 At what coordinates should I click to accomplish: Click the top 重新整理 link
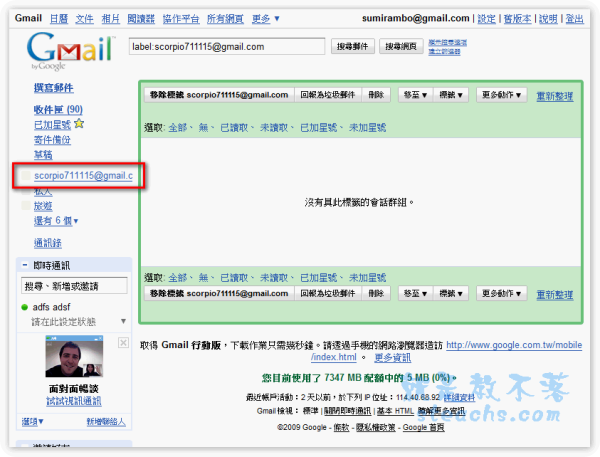point(554,96)
